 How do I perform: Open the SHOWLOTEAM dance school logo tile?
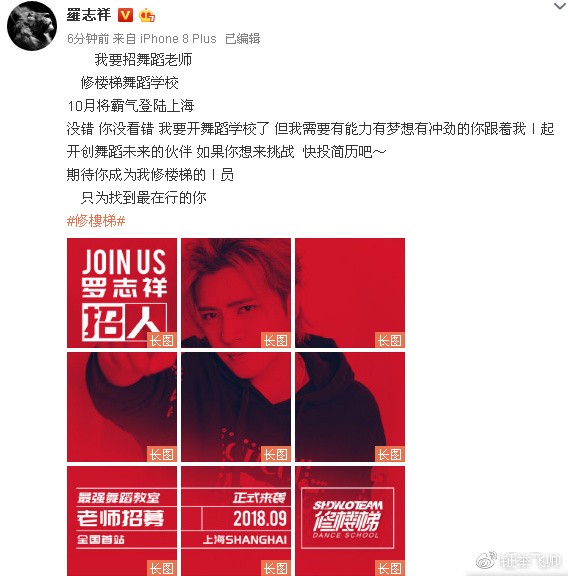(350, 521)
